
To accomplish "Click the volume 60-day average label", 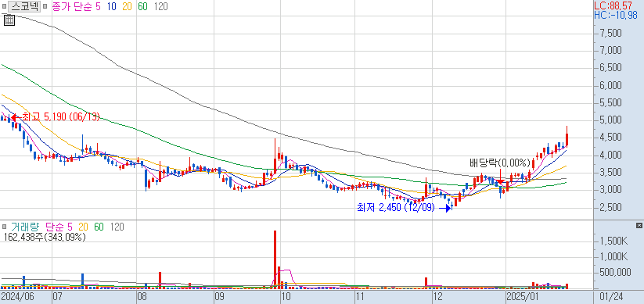I will coord(99,227).
